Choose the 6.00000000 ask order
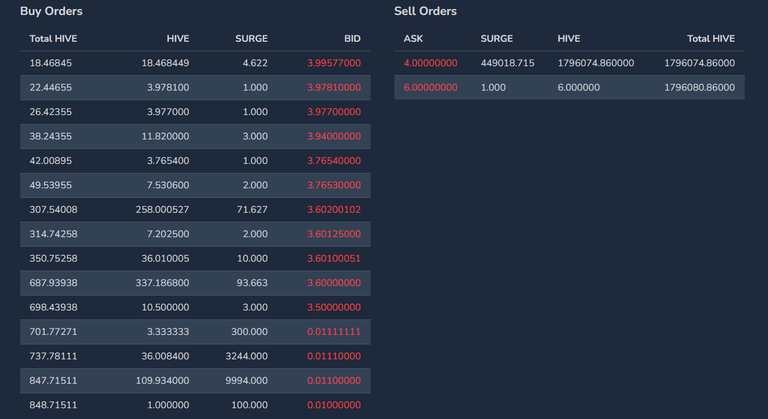This screenshot has height=419, width=768. (569, 88)
